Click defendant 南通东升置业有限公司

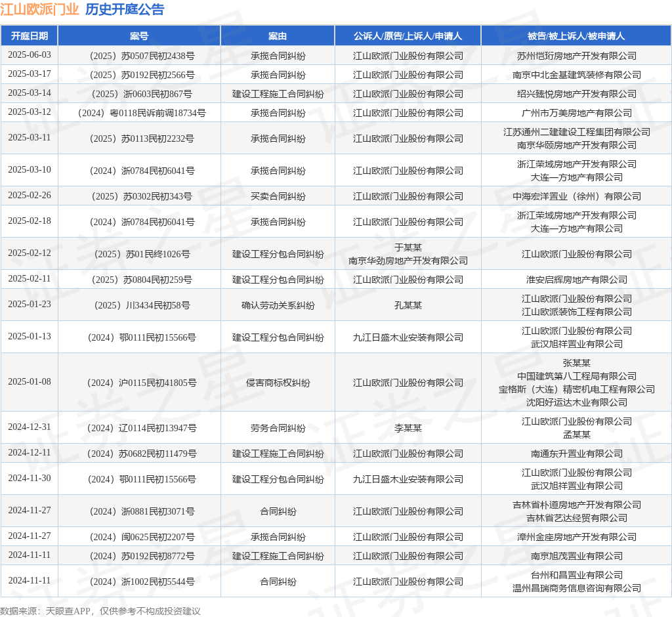pyautogui.click(x=576, y=454)
